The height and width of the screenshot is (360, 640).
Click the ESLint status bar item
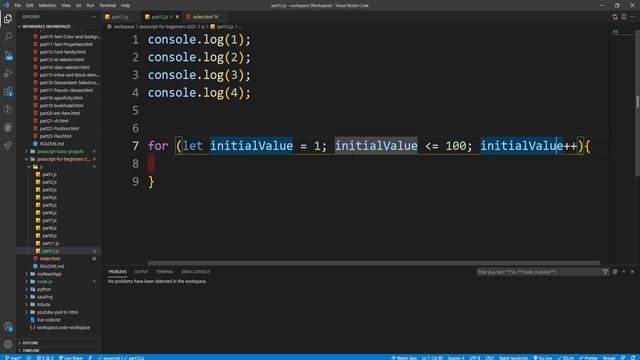pos(566,358)
